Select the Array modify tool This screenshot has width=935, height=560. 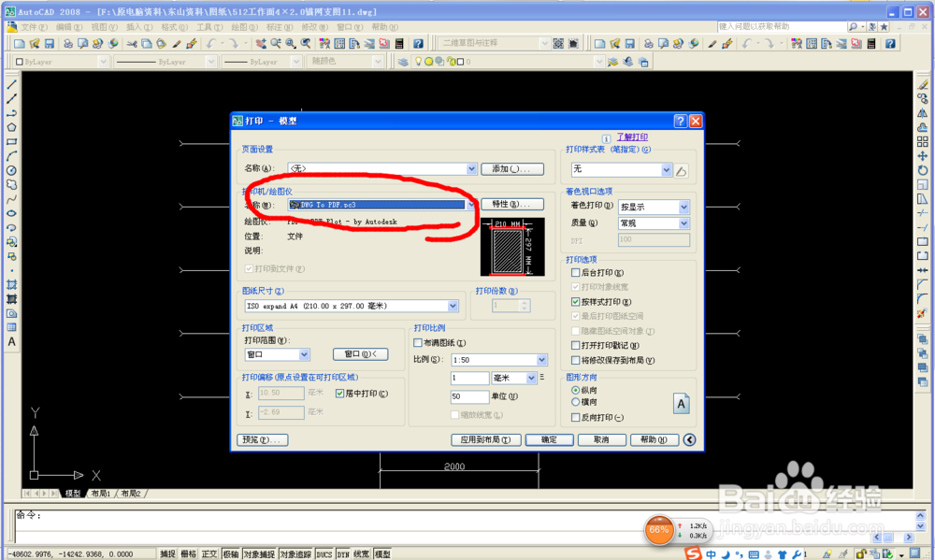click(923, 142)
